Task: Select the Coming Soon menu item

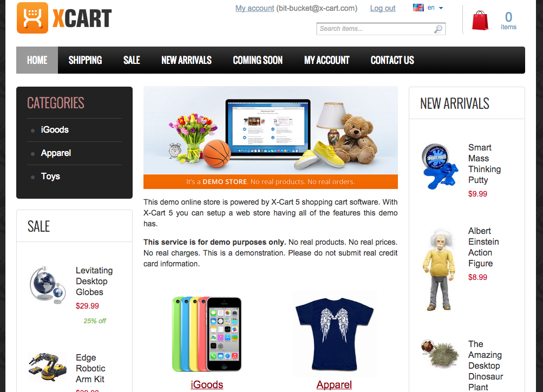Action: 258,60
